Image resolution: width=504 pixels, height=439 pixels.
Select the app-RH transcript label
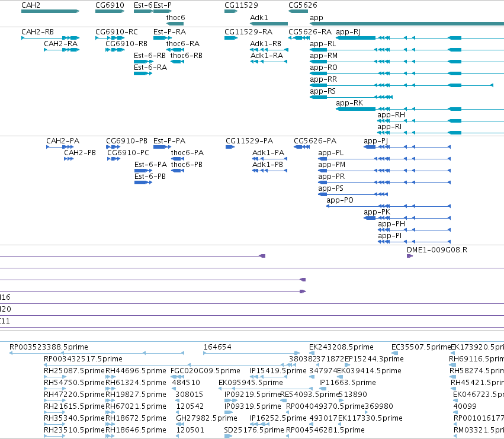pos(391,115)
